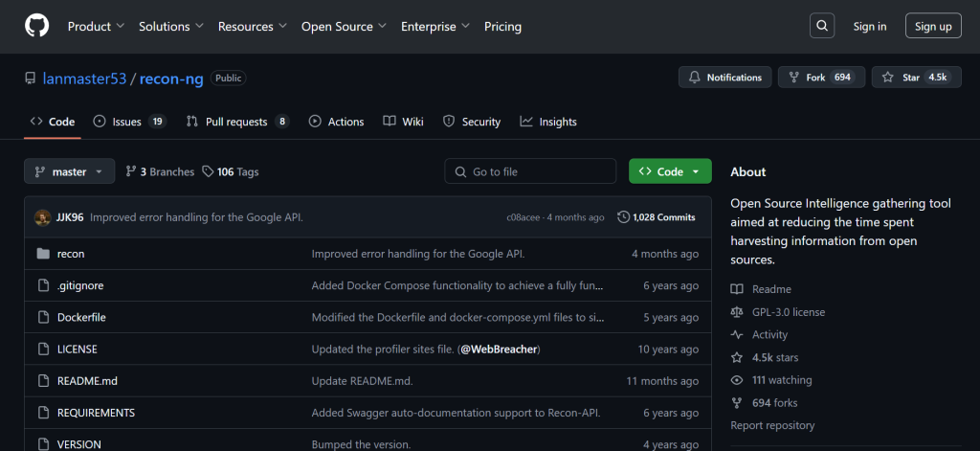Click the Sign up button
Viewport: 980px width, 451px height.
coord(933,27)
